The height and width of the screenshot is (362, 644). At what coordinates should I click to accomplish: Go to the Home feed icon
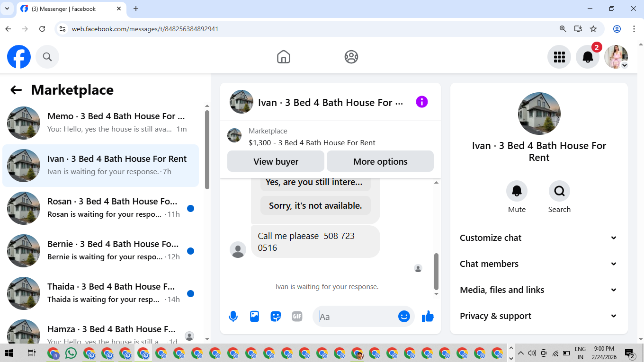click(284, 57)
